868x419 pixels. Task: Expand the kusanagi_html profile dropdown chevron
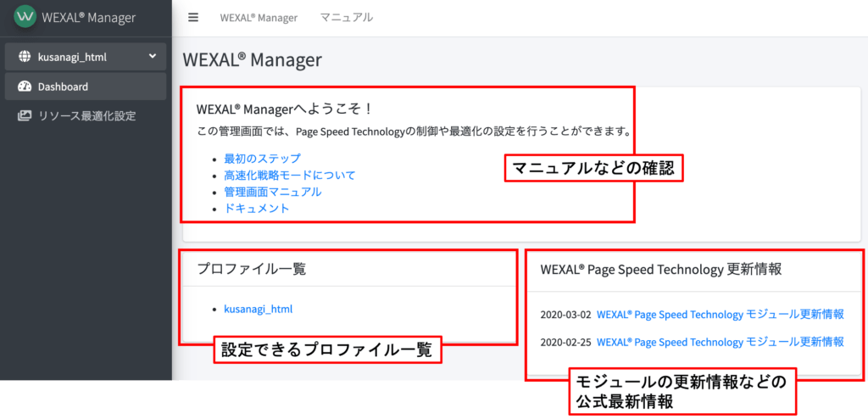(153, 56)
